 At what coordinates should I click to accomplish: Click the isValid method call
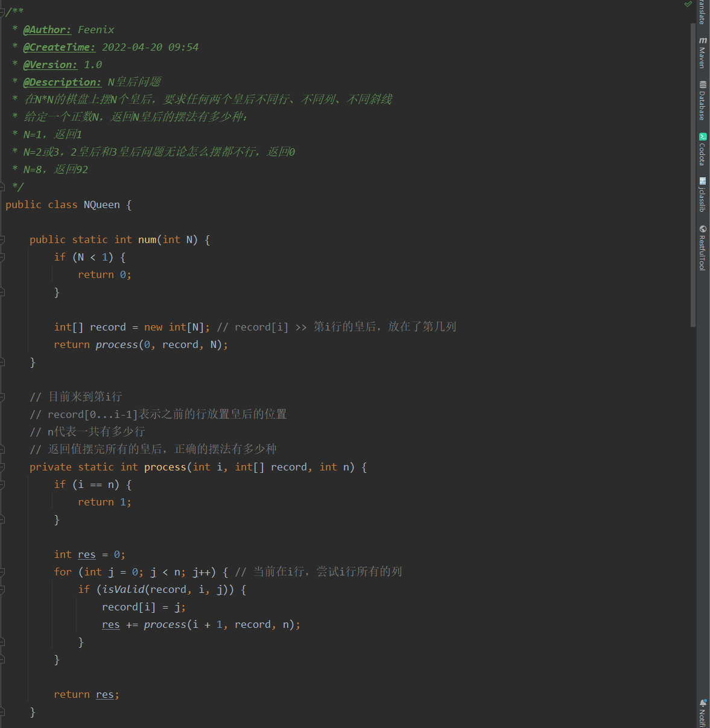[x=123, y=589]
